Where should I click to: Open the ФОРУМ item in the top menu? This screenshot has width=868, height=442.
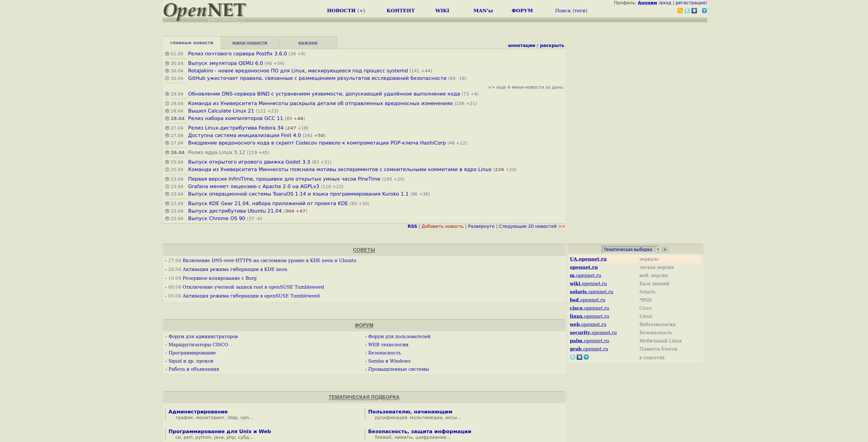coord(522,11)
